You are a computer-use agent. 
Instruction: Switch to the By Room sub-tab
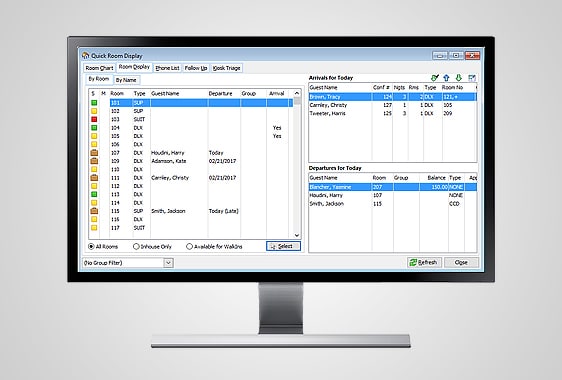click(99, 79)
